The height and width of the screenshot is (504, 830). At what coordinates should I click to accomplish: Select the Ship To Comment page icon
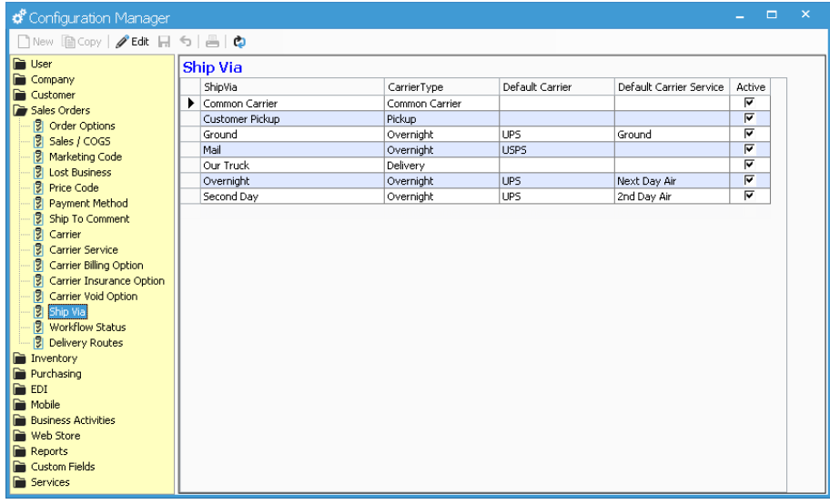38,218
